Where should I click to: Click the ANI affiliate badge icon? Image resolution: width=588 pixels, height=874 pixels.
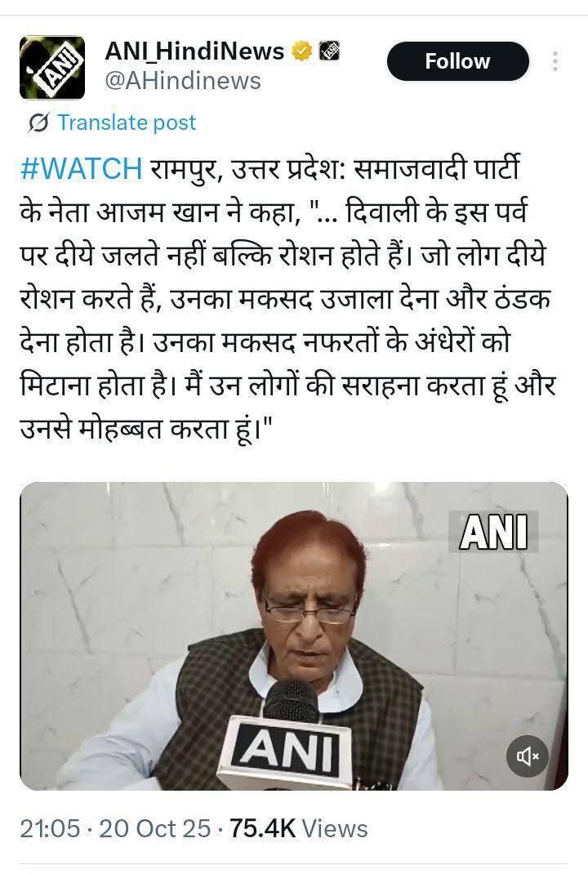click(329, 51)
